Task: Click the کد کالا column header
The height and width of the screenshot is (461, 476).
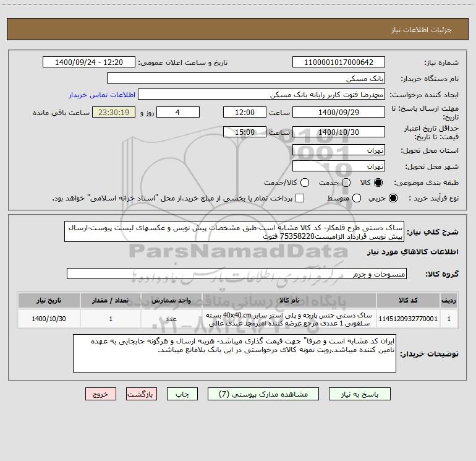Action: pyautogui.click(x=408, y=300)
